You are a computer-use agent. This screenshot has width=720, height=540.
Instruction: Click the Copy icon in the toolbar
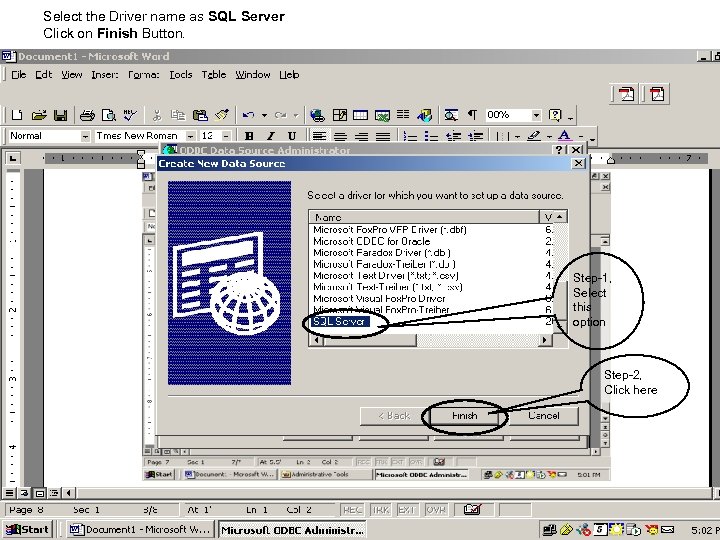[x=177, y=115]
